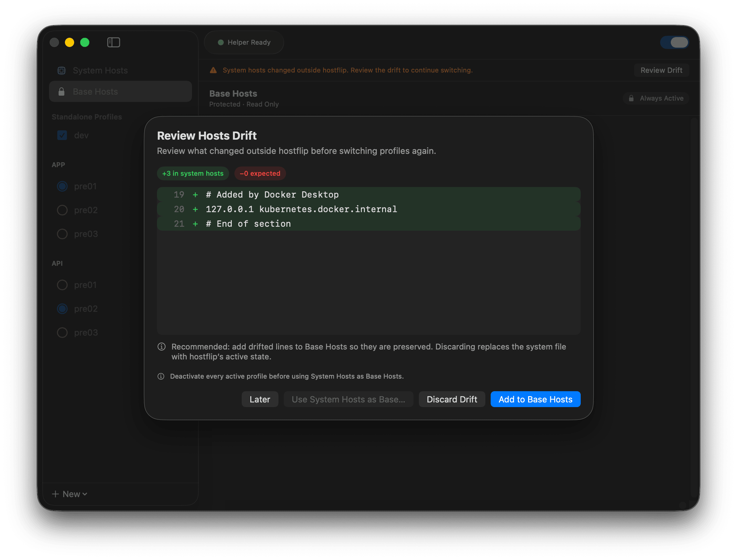Click the Review Hosts Drift title
Screen dimensions: 737x560
pos(207,136)
